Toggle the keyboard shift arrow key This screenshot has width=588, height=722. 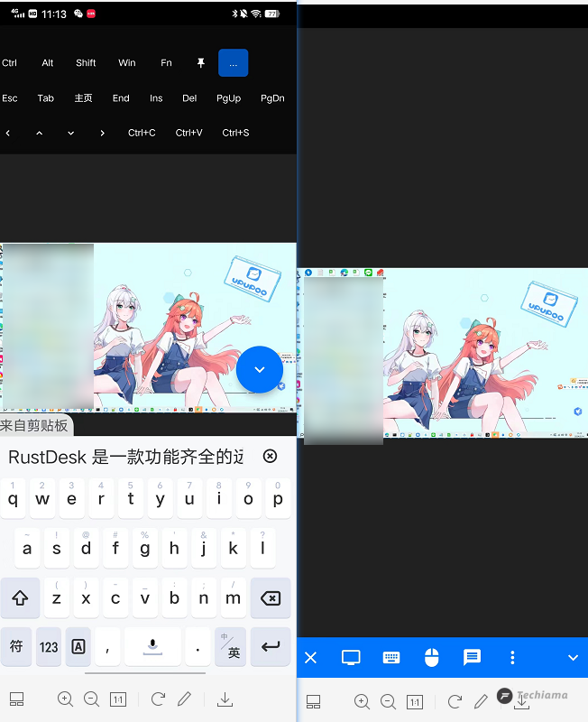tap(20, 597)
